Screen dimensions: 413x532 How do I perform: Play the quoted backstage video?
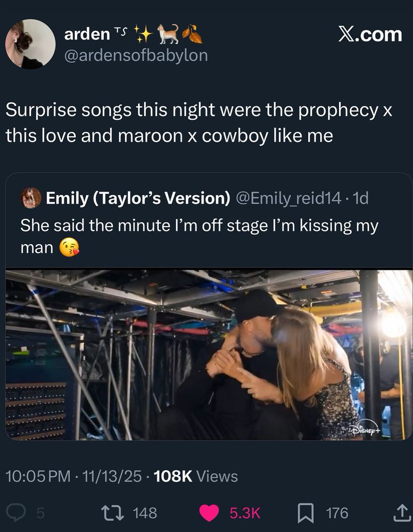[x=209, y=355]
